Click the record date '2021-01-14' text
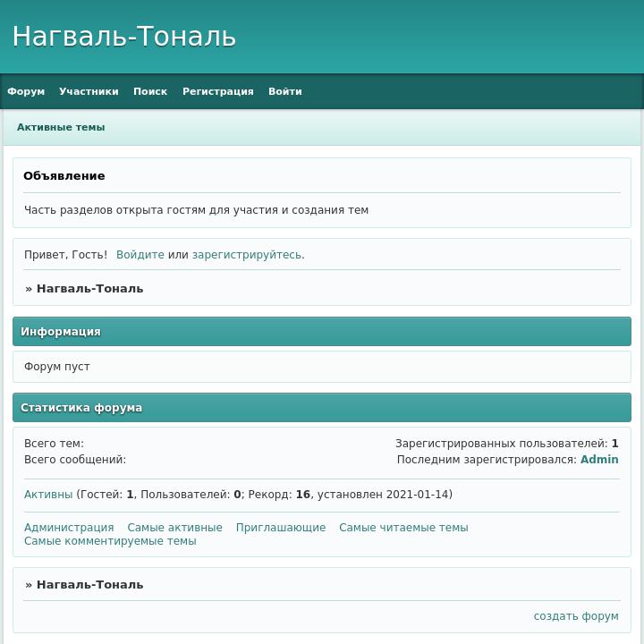The image size is (644, 644). 418,494
